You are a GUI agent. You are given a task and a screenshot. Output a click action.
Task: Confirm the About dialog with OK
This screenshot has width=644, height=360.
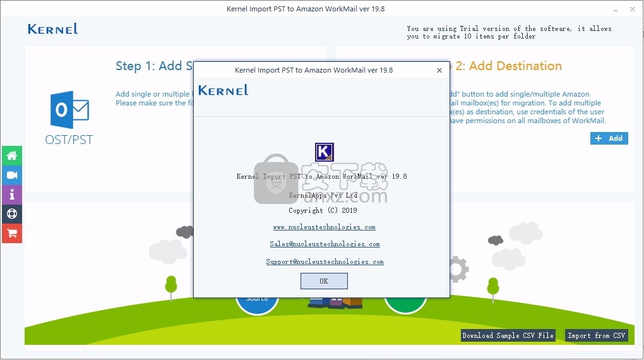click(324, 281)
